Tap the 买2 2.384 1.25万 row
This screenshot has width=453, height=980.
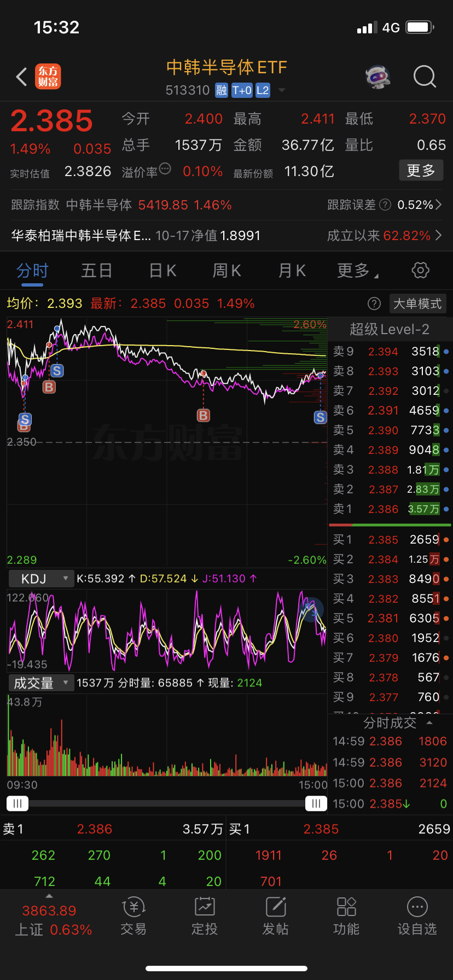pyautogui.click(x=390, y=559)
